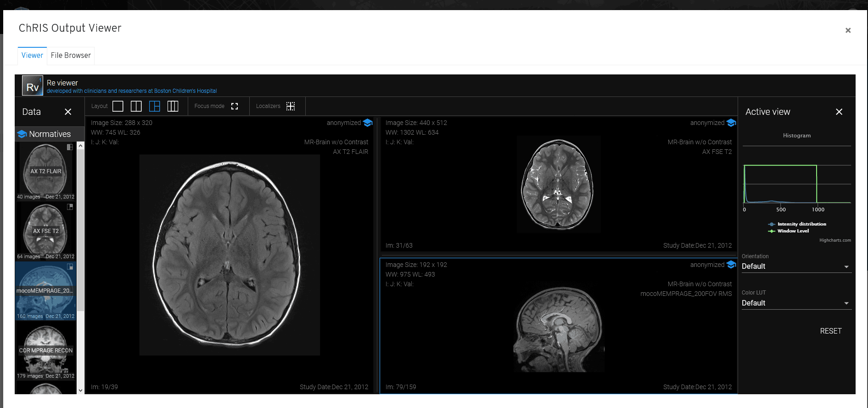This screenshot has width=868, height=408.
Task: Select the single-pane layout icon
Action: point(118,106)
